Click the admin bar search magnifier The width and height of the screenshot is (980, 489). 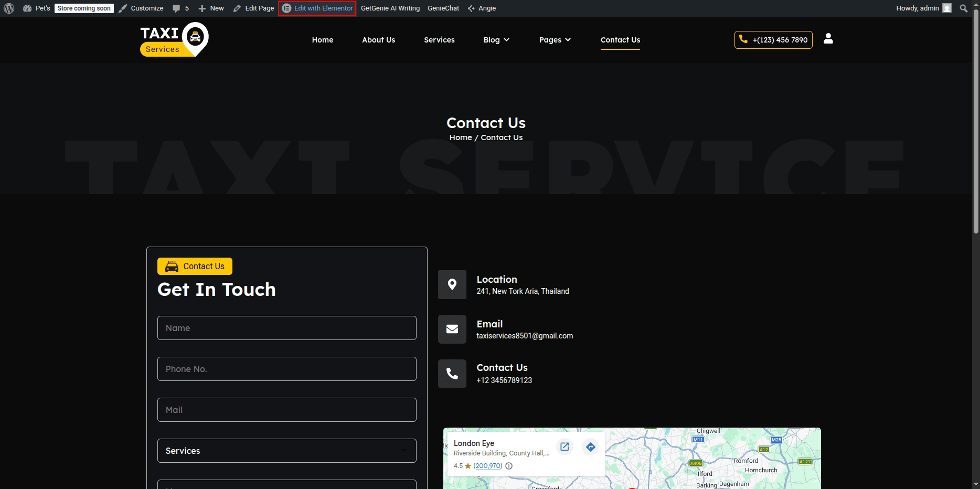(x=963, y=8)
